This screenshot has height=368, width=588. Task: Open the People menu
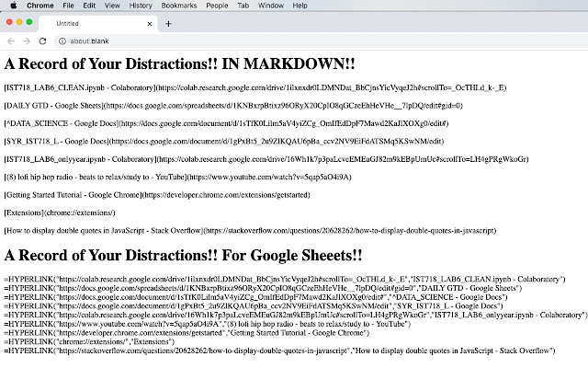click(x=217, y=6)
